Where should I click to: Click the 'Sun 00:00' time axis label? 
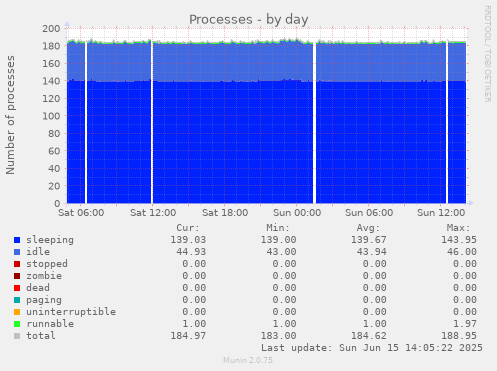[297, 213]
